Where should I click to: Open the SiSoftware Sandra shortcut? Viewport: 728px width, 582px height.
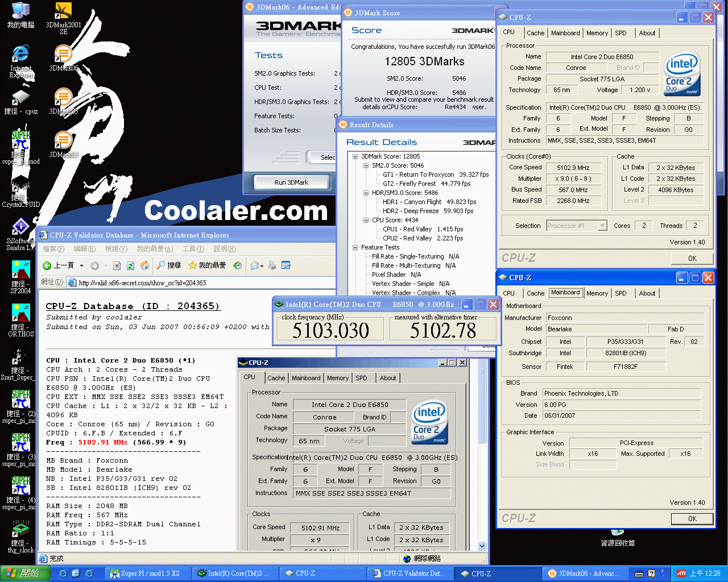click(21, 234)
